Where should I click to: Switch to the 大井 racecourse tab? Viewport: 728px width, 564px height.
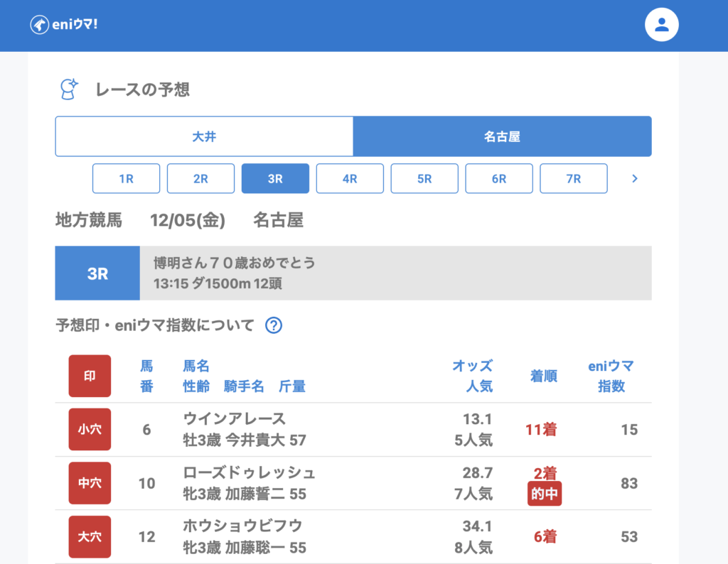pos(204,136)
